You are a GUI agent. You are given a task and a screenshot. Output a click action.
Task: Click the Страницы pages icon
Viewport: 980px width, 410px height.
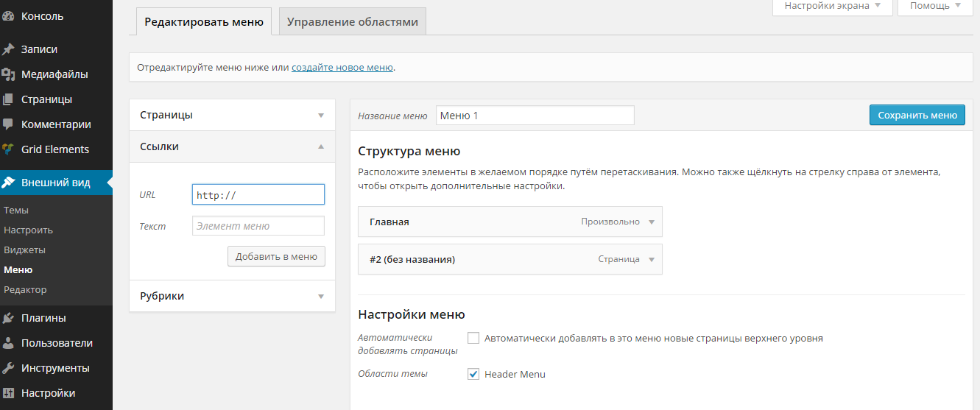[x=9, y=99]
